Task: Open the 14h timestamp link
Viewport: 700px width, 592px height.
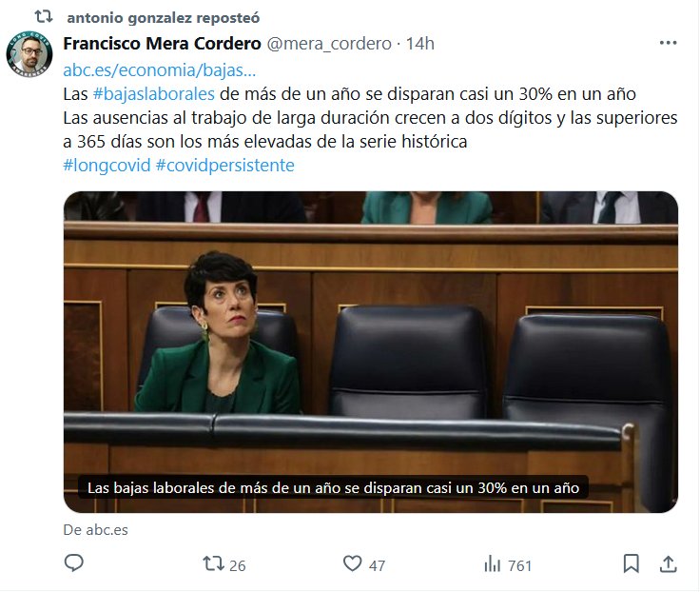Action: pos(419,44)
